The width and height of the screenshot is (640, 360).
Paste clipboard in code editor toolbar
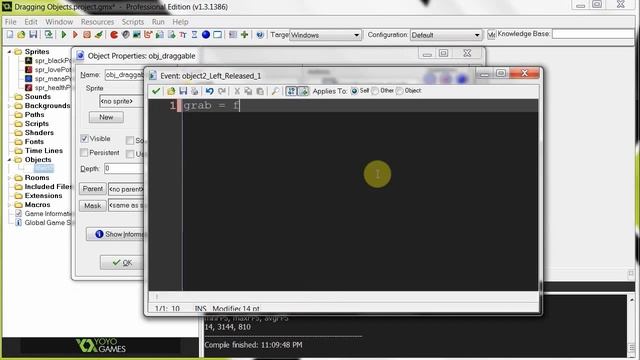(260, 91)
